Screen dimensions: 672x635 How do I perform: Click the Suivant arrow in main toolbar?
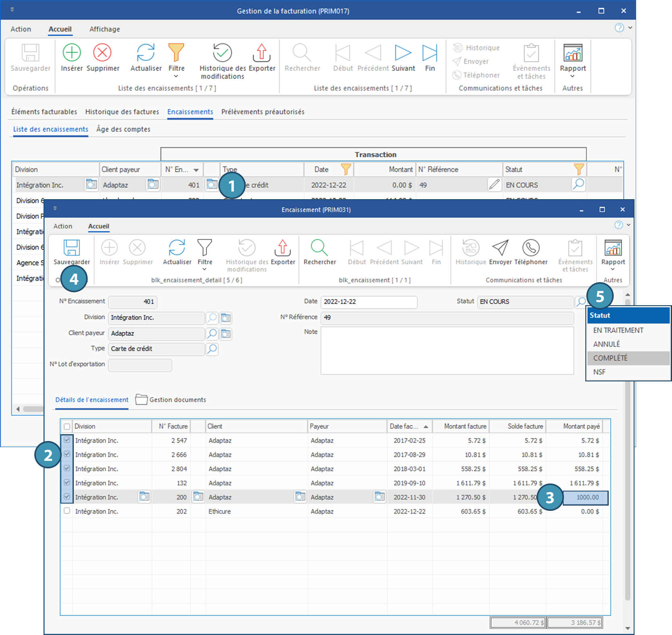[403, 53]
